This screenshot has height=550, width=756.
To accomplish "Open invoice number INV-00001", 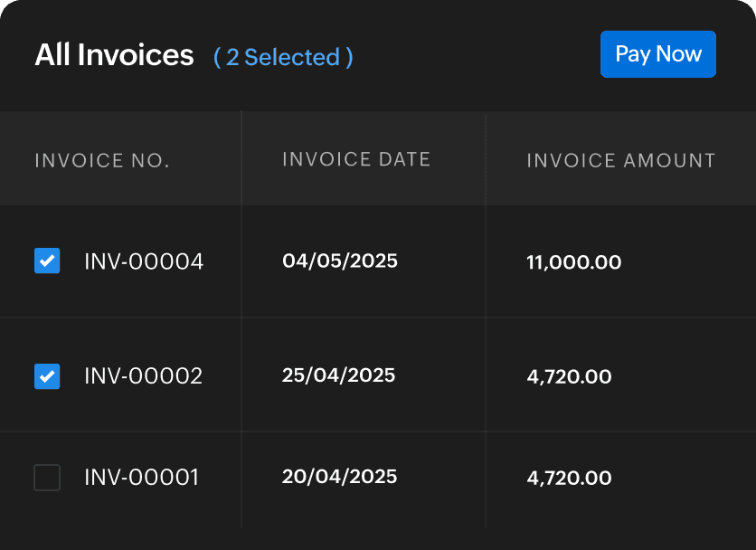I will coord(141,477).
